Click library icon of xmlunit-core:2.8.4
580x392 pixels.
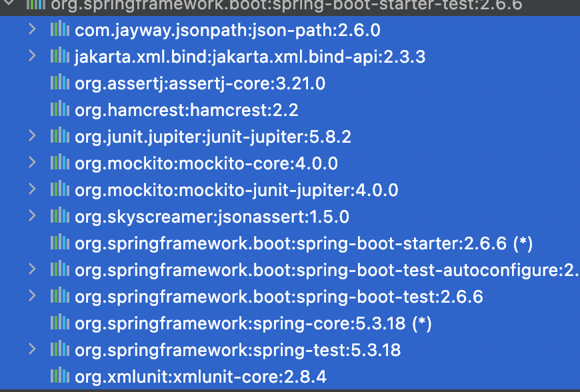(x=60, y=376)
